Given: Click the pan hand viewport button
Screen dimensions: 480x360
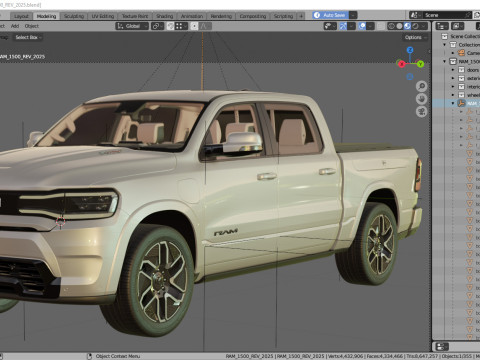Looking at the screenshot, I should tap(421, 99).
